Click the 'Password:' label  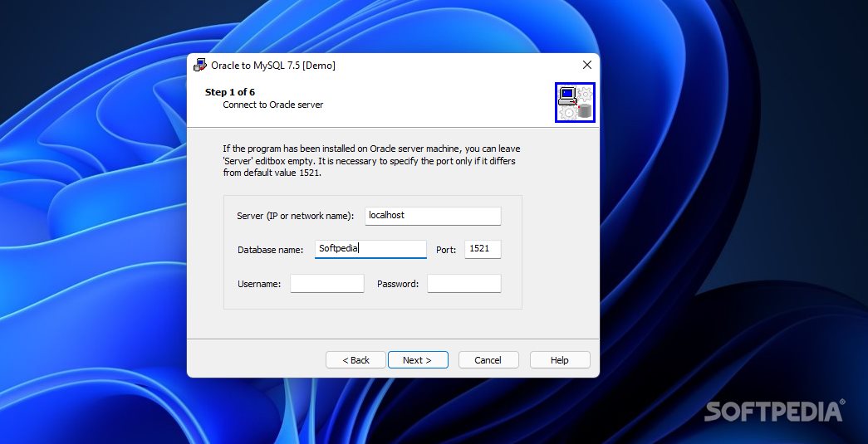pos(398,284)
